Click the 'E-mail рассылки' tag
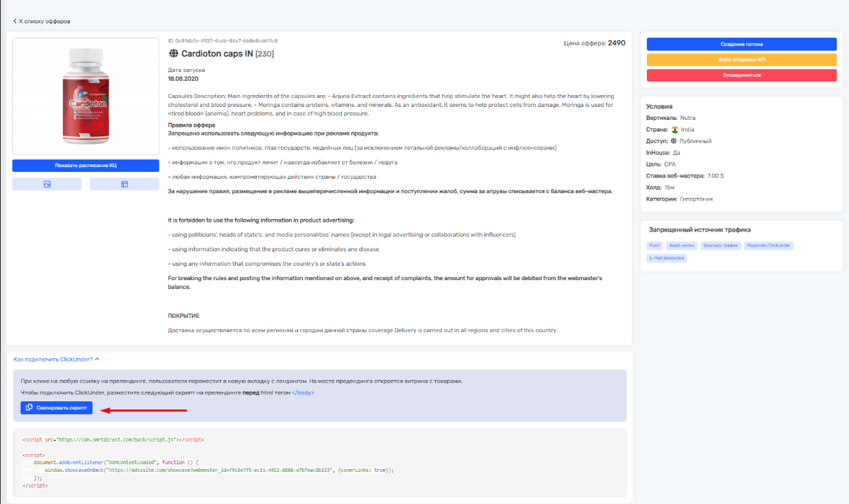The height and width of the screenshot is (504, 849). pyautogui.click(x=667, y=258)
